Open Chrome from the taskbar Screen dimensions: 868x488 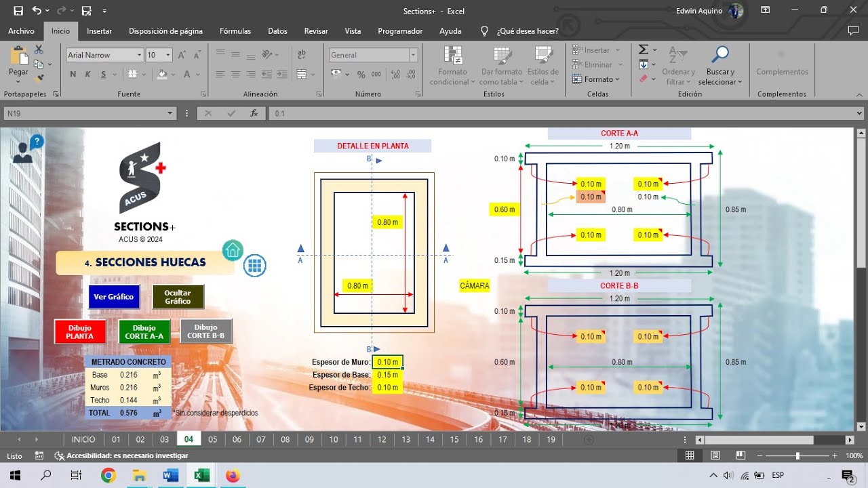point(108,475)
